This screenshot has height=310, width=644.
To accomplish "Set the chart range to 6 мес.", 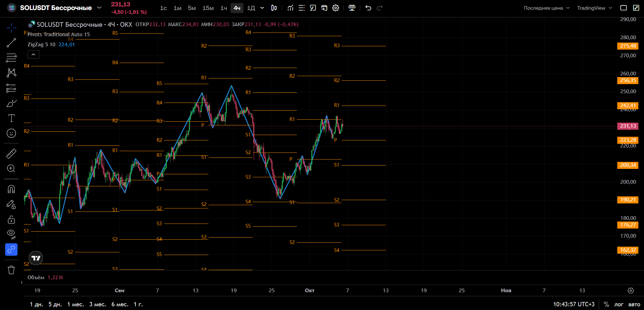I will (120, 304).
